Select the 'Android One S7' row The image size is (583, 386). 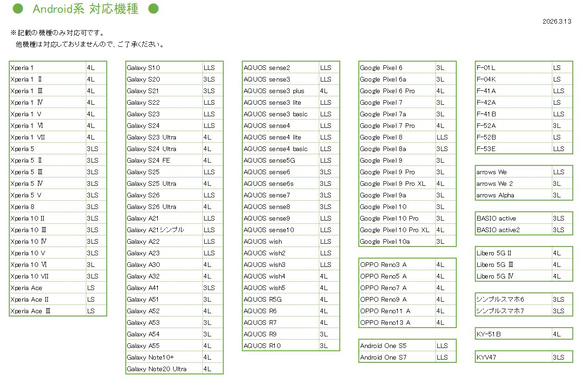[x=407, y=357]
